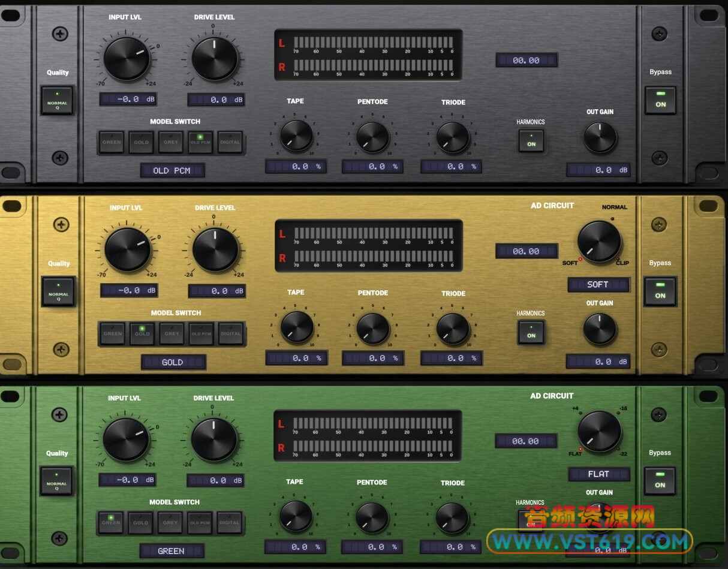Viewport: 728px width, 569px height.
Task: Click the GREEN model name display
Action: (x=172, y=551)
